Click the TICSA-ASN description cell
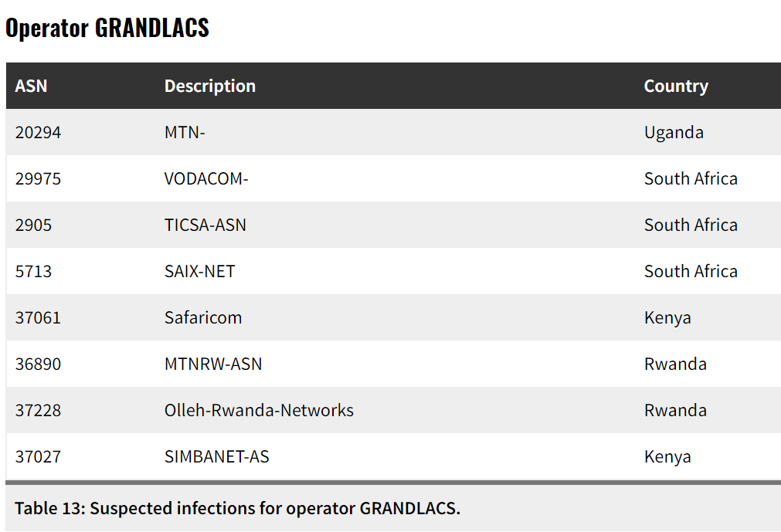 (205, 225)
